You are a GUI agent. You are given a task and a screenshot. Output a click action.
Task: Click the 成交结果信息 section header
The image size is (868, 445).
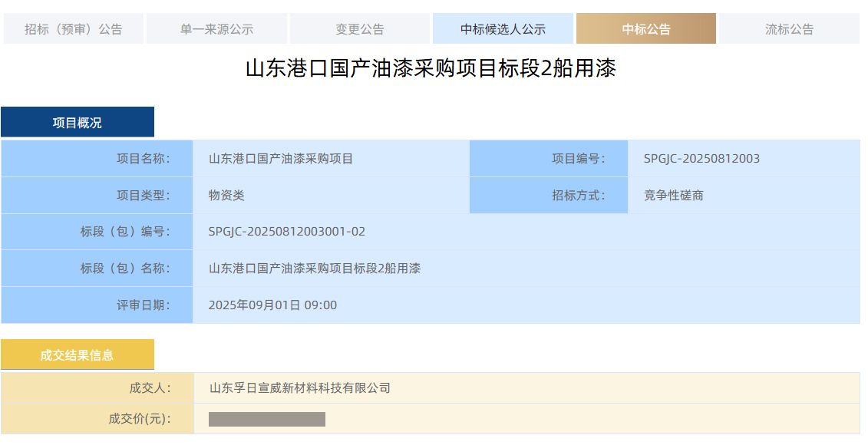[x=78, y=355]
